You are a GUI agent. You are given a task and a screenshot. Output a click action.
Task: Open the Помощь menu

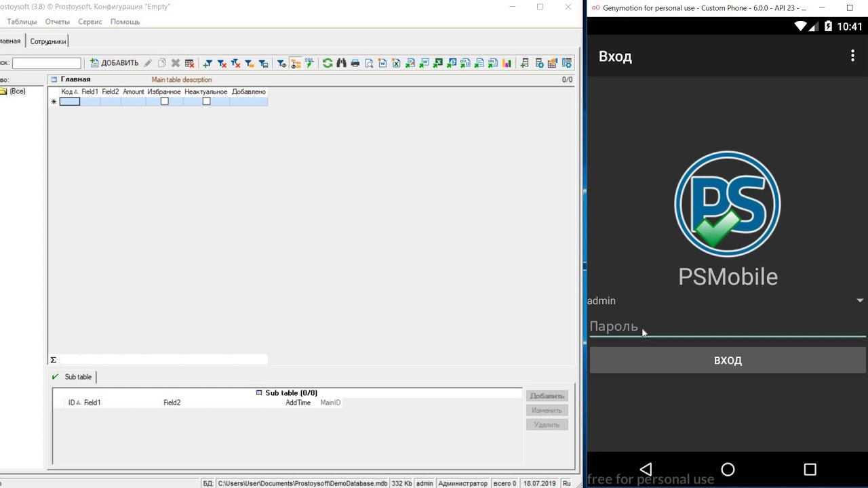(x=125, y=22)
